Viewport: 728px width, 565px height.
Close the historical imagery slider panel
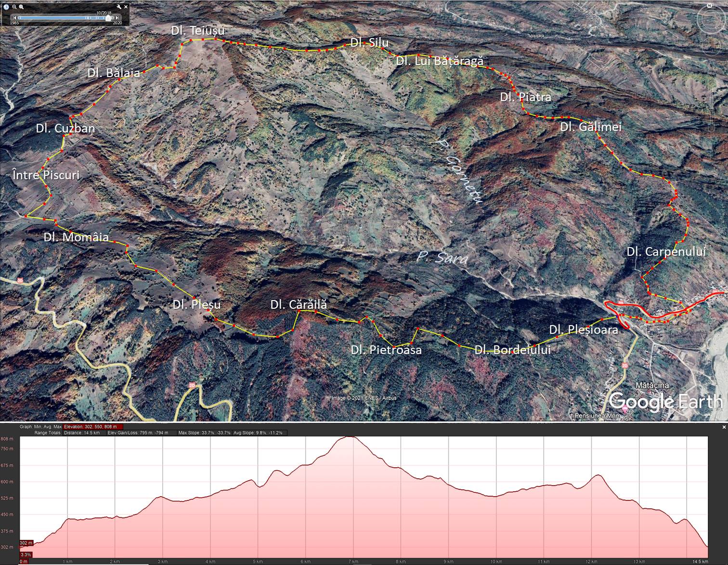click(x=126, y=7)
